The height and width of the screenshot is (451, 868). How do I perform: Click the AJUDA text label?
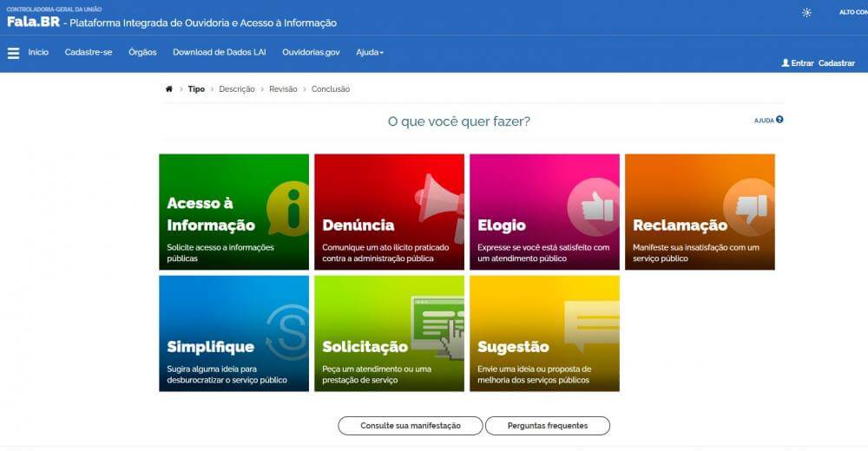click(763, 120)
